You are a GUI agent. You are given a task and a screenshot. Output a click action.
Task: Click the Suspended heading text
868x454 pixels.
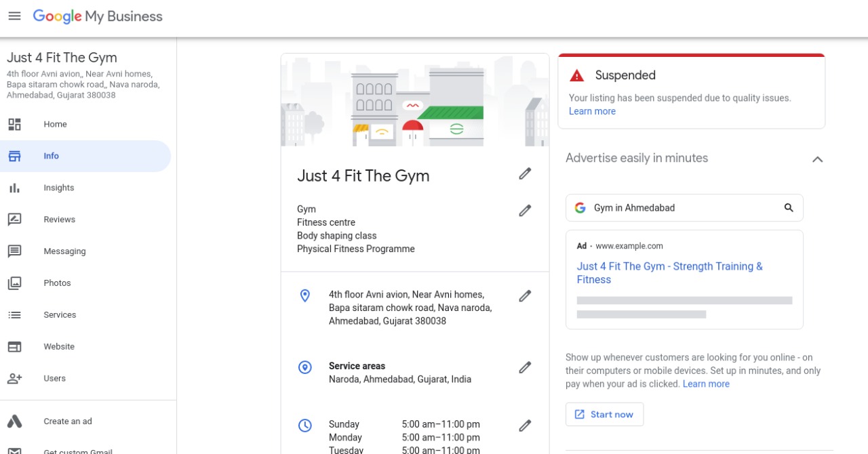625,75
